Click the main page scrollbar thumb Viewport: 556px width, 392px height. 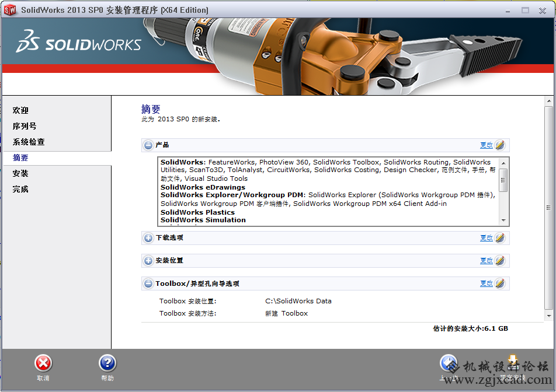click(549, 208)
